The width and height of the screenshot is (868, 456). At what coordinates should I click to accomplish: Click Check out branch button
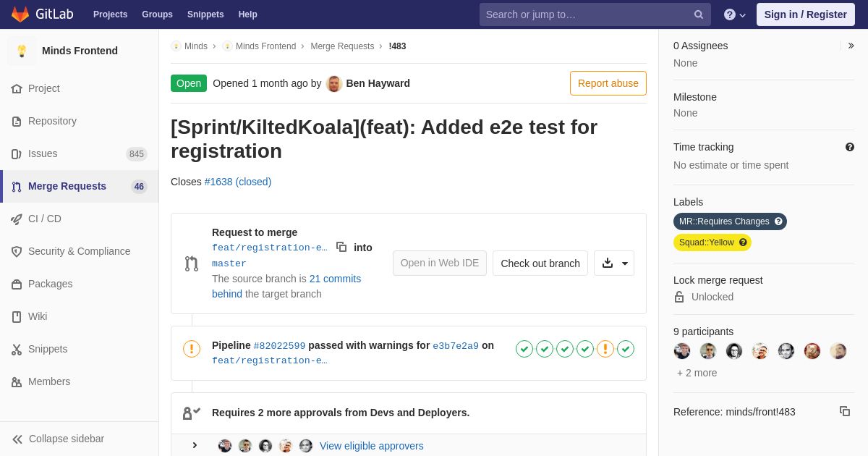(540, 263)
